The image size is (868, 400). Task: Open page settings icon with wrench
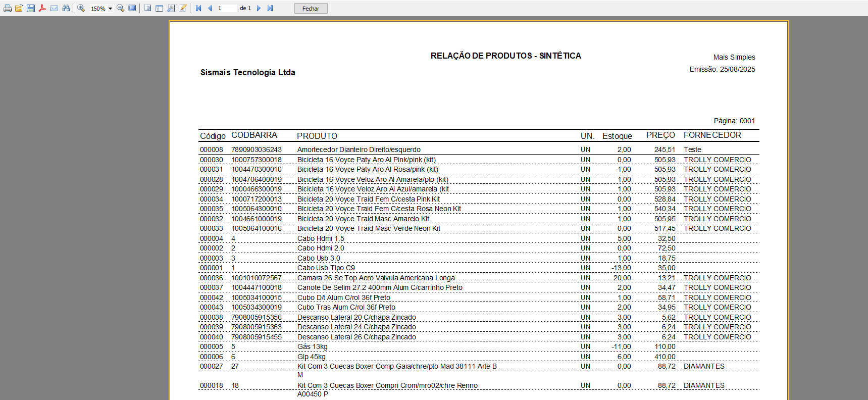171,8
